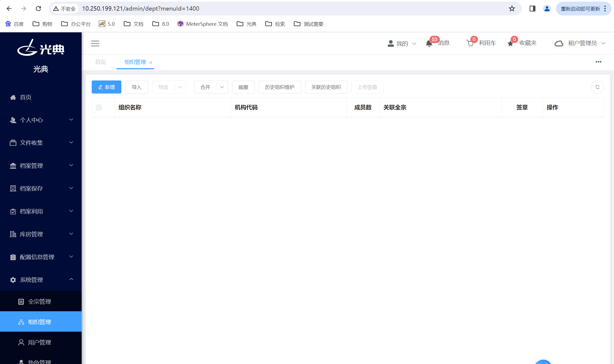
Task: Click the 导出 button
Action: click(x=163, y=87)
